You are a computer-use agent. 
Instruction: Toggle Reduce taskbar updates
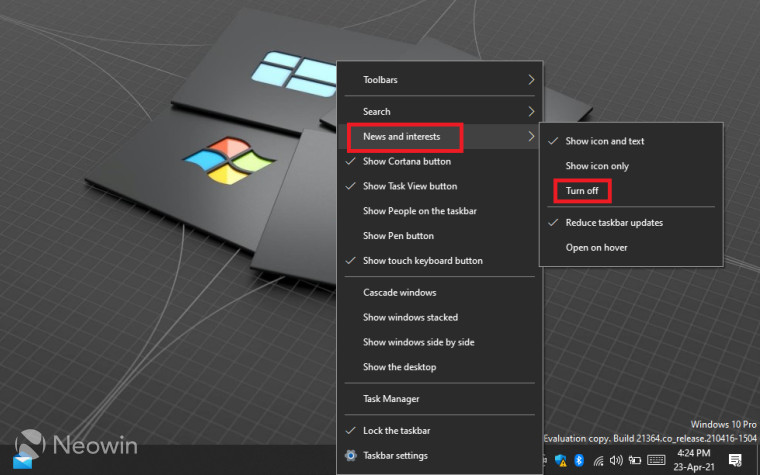pos(631,222)
